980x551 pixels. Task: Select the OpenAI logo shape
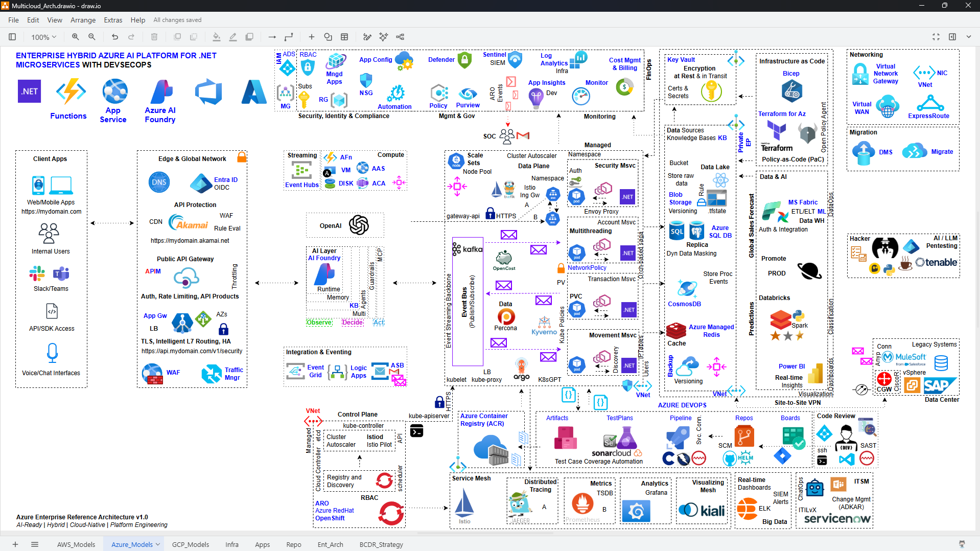[359, 225]
